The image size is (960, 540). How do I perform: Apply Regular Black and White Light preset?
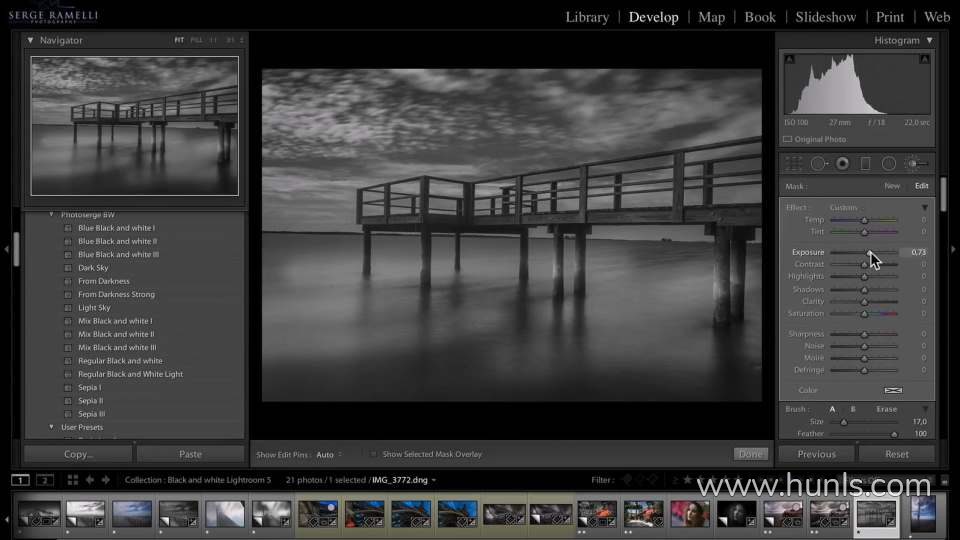tap(130, 374)
